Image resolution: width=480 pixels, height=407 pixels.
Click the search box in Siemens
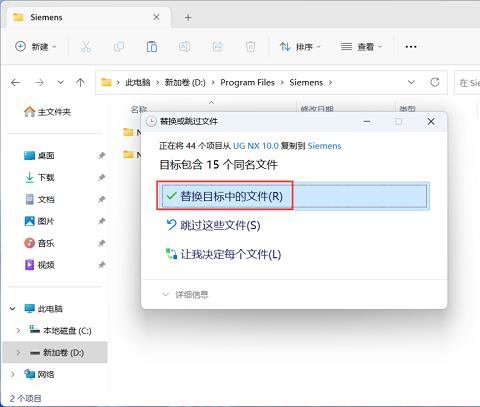point(467,83)
